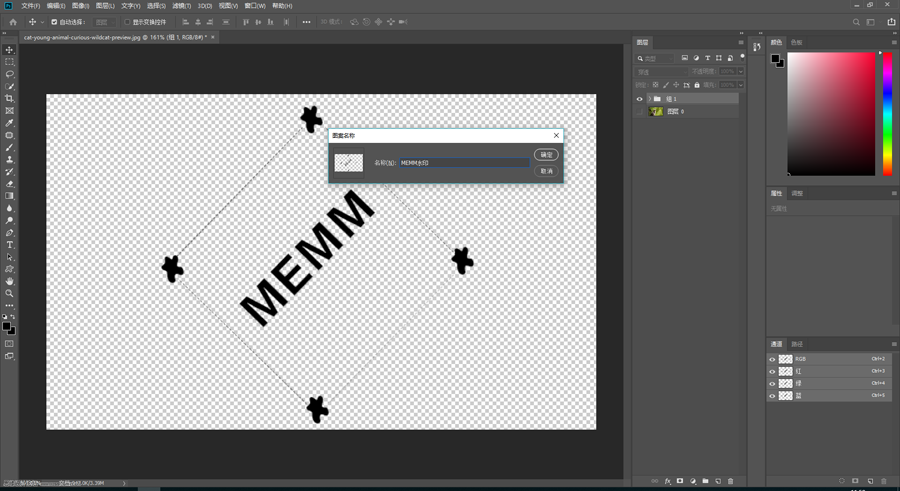Click the 确定 button in dialog
This screenshot has height=491, width=900.
[x=546, y=155]
